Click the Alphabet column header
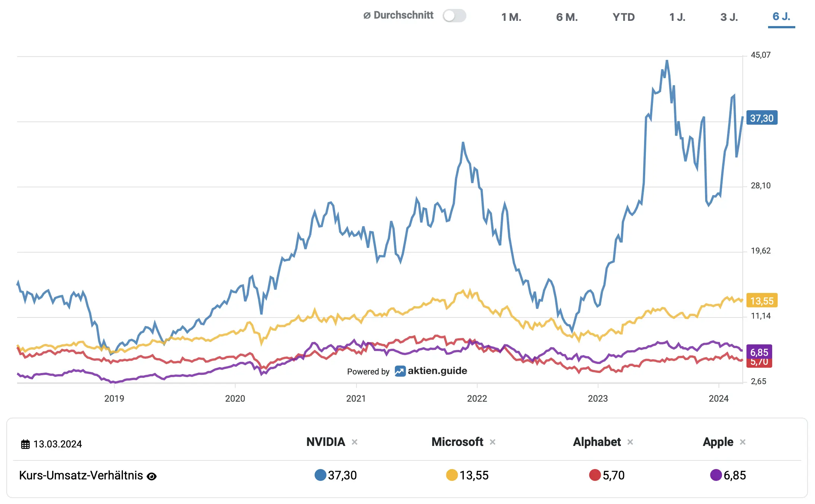The image size is (815, 504). (597, 442)
